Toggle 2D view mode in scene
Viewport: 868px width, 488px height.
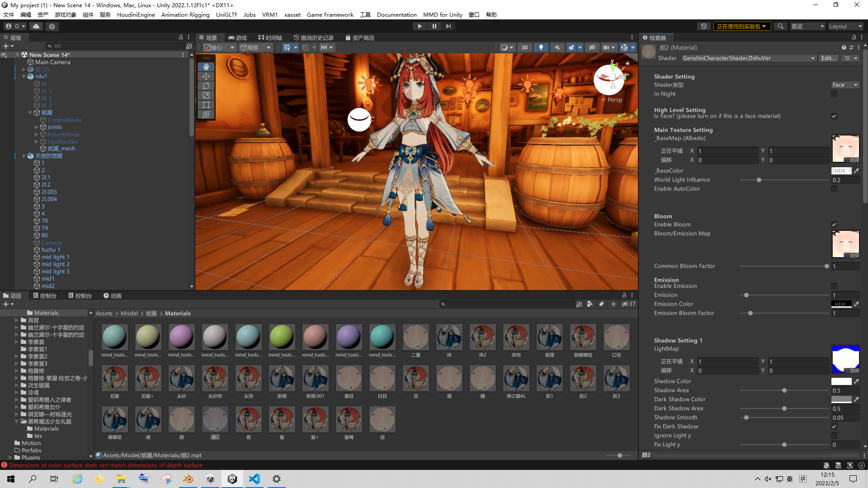coord(524,47)
